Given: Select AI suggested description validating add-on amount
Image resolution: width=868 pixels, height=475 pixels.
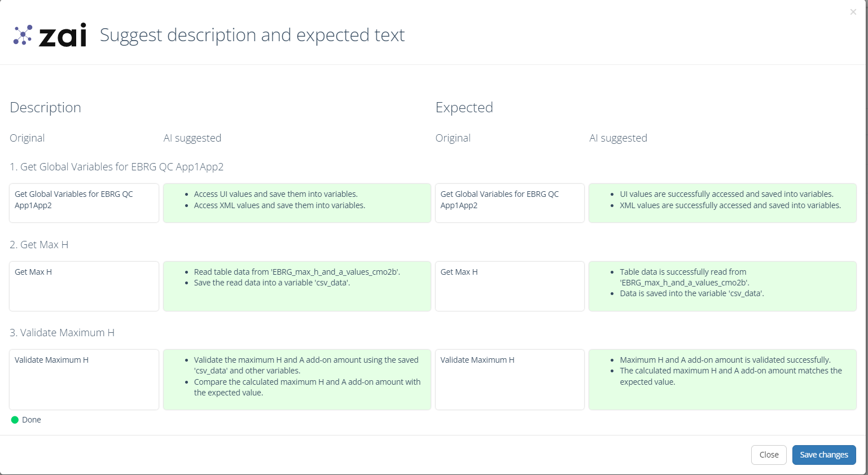Looking at the screenshot, I should 297,380.
